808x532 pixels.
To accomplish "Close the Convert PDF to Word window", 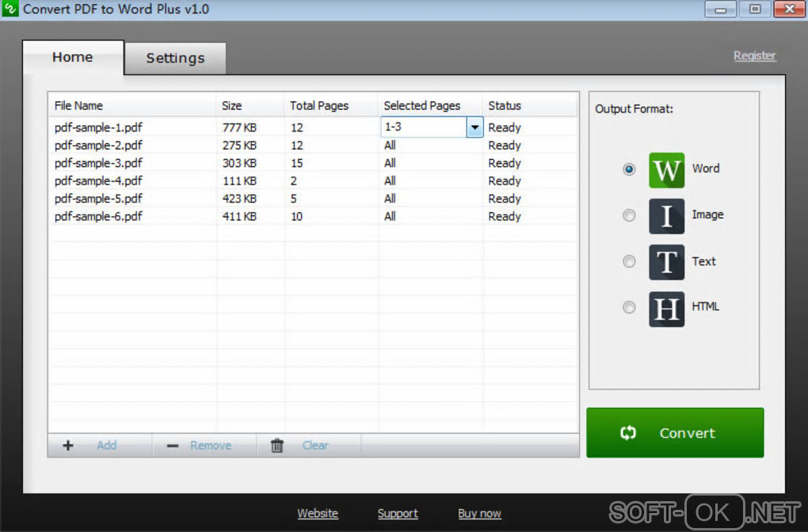I will [790, 9].
